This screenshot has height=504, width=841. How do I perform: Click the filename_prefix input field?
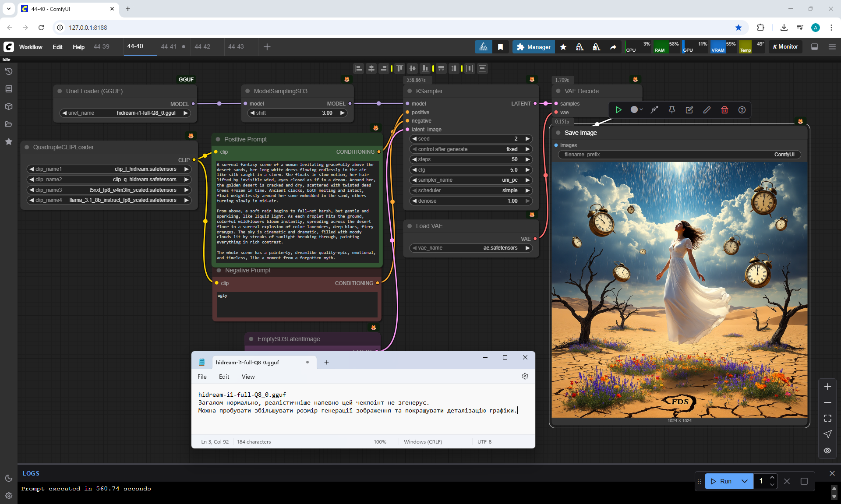tap(679, 155)
